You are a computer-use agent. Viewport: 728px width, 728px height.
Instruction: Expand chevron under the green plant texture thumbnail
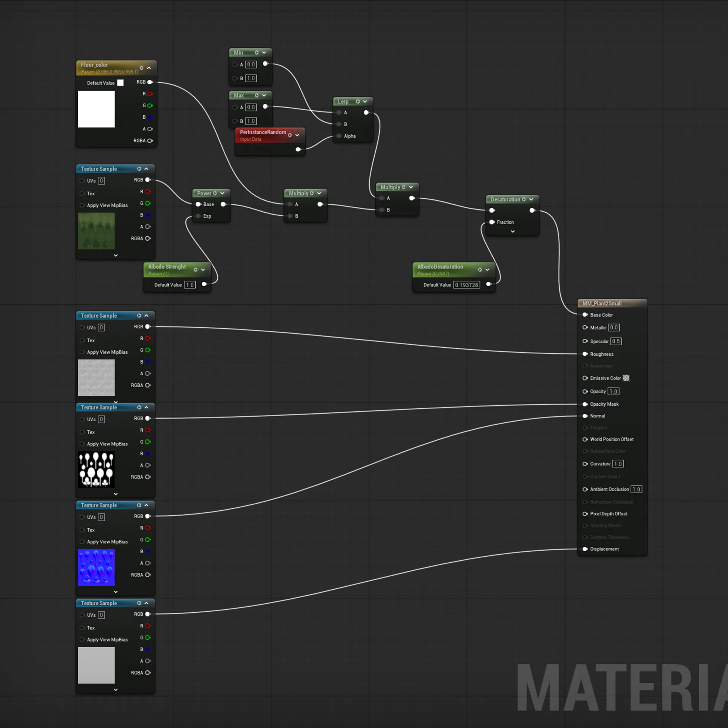click(x=116, y=256)
